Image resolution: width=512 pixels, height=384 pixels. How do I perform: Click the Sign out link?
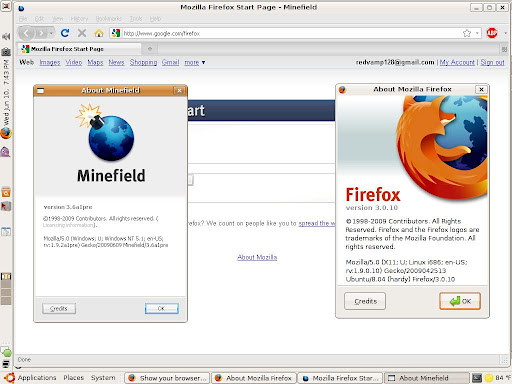click(492, 62)
